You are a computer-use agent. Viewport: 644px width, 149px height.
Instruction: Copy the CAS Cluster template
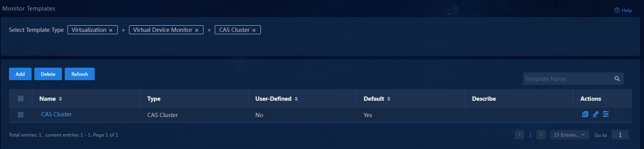(x=585, y=114)
